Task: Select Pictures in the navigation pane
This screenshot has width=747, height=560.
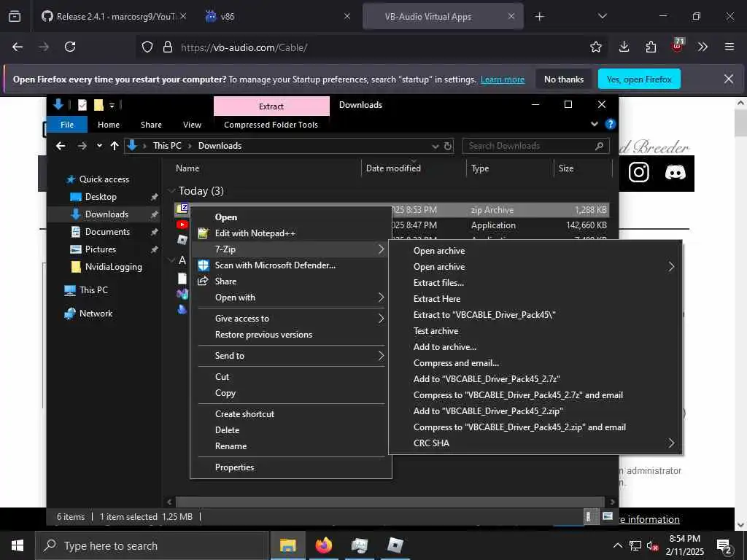Action: [100, 249]
